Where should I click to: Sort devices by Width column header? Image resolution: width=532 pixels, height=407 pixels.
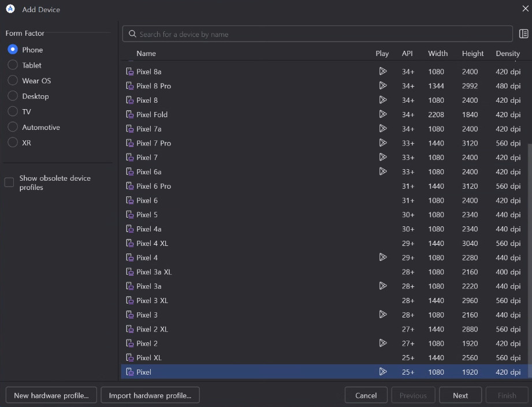pos(438,53)
